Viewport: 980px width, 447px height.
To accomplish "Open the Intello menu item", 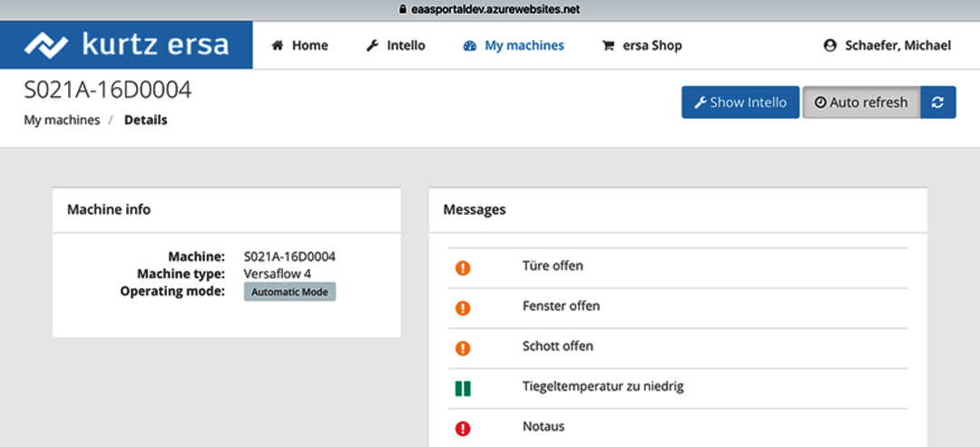I will point(396,45).
